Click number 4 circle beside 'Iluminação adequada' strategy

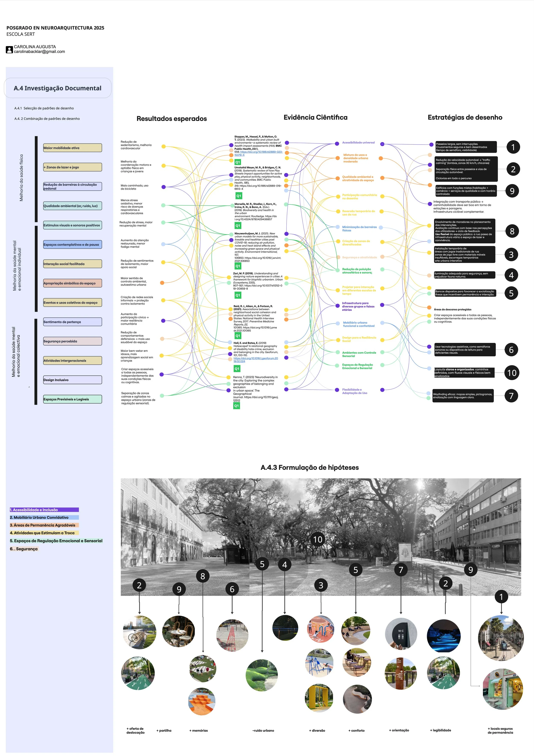tap(511, 275)
